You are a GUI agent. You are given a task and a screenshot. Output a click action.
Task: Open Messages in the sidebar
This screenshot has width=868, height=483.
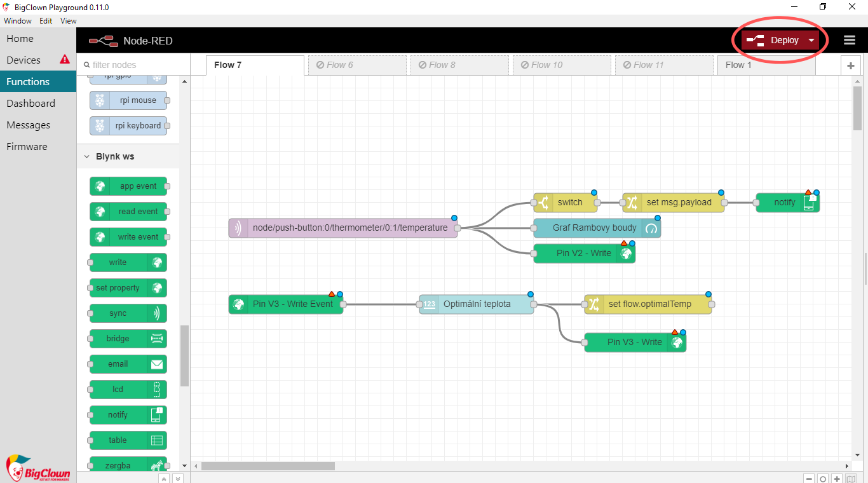coord(38,125)
